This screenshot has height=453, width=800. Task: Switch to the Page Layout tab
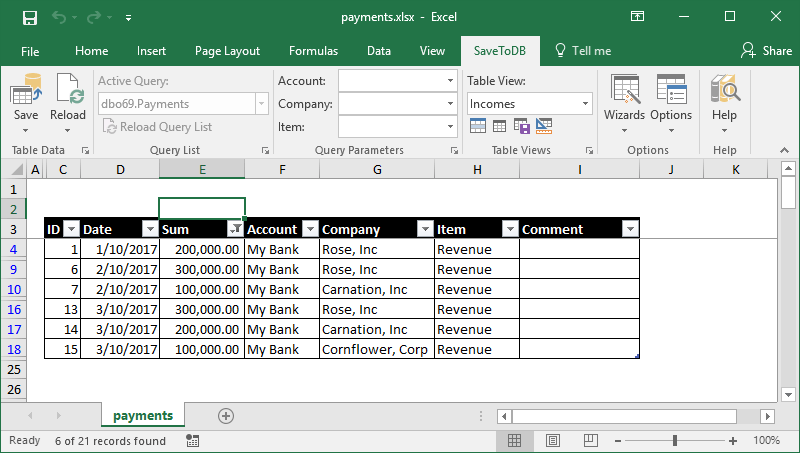(x=227, y=51)
